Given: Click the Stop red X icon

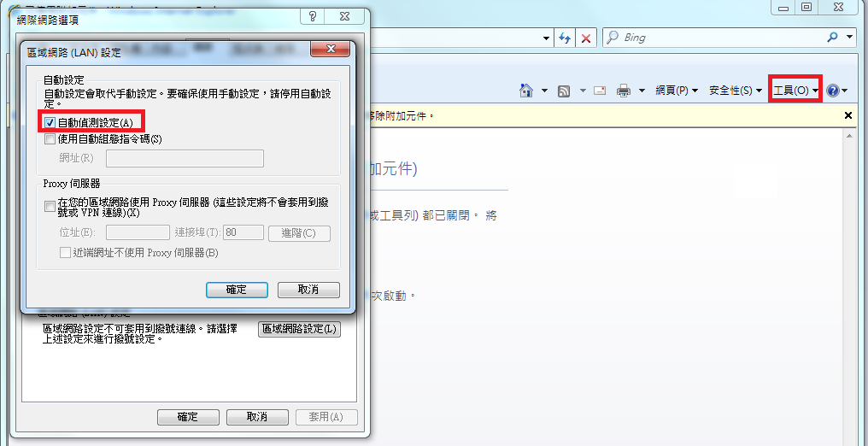Looking at the screenshot, I should coord(586,38).
